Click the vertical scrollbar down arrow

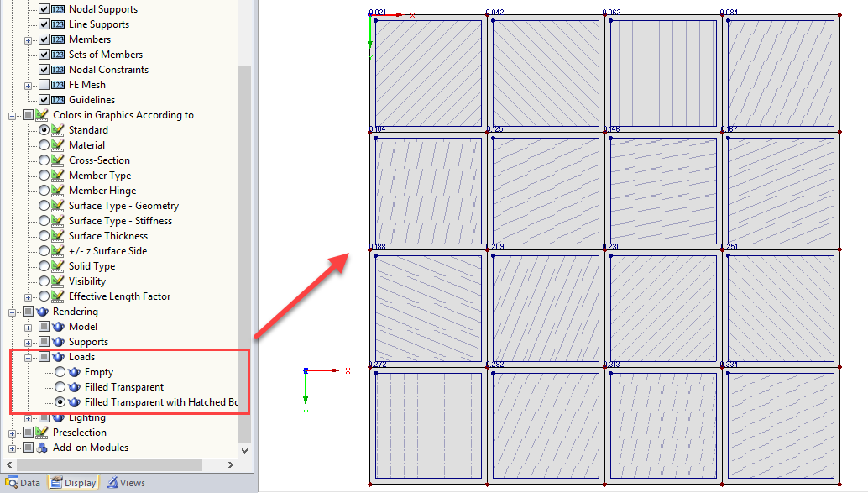coord(243,452)
